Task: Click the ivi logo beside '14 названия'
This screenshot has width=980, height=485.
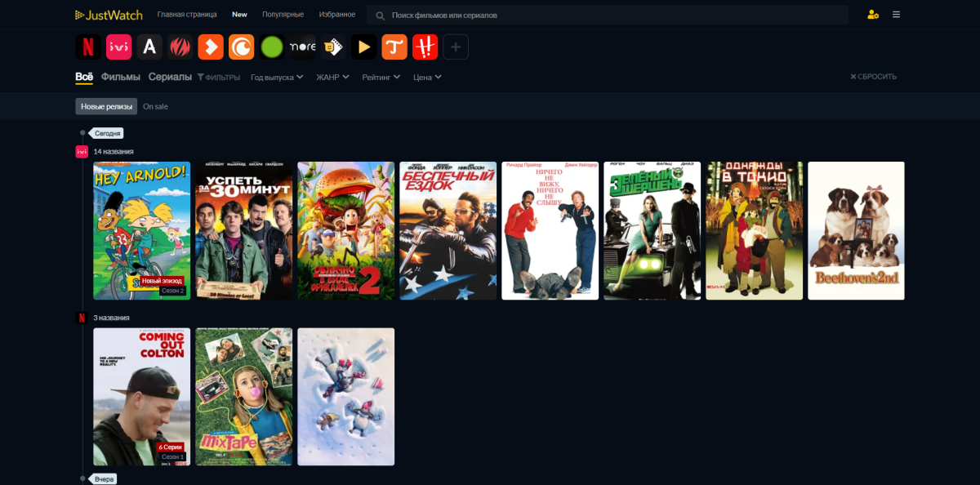Action: pos(82,151)
